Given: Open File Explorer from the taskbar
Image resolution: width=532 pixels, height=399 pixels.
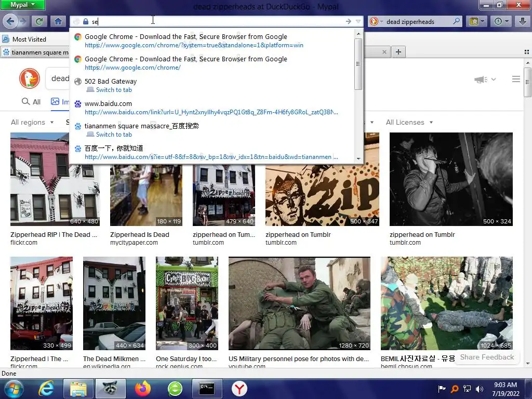Looking at the screenshot, I should pyautogui.click(x=78, y=389).
